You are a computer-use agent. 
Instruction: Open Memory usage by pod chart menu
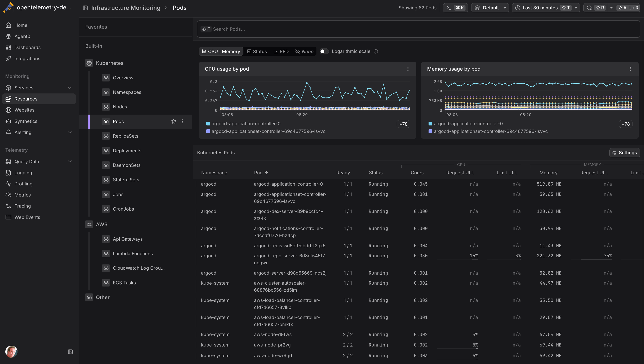630,69
